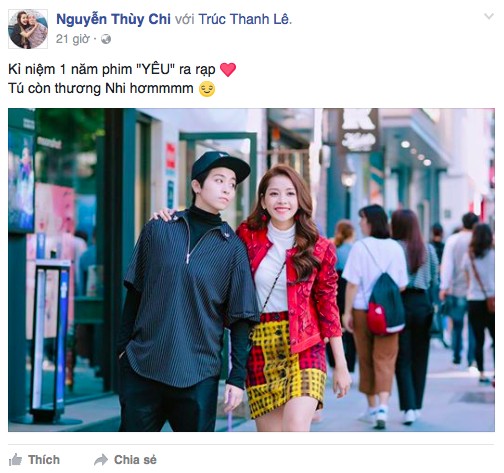Click the share arrow icon beside Chia sẻ
Image resolution: width=504 pixels, height=473 pixels.
[x=101, y=460]
